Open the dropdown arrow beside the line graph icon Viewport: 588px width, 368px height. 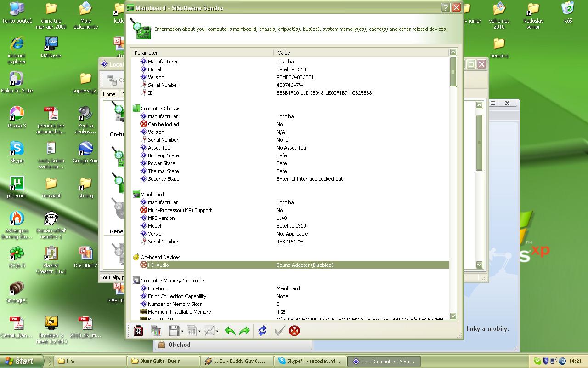217,331
